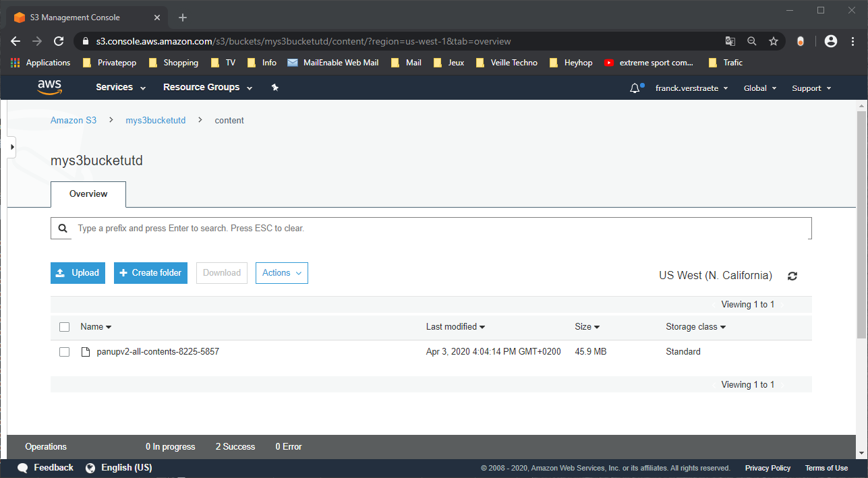
Task: Click the browser back arrow
Action: tap(16, 41)
